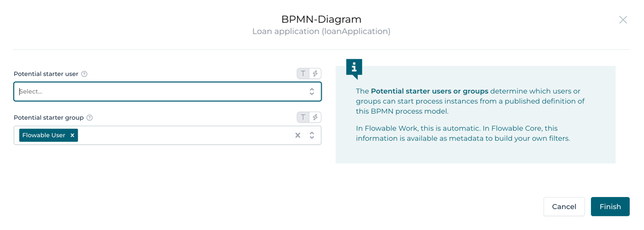
Task: Click the Potential starter group label
Action: pos(48,118)
